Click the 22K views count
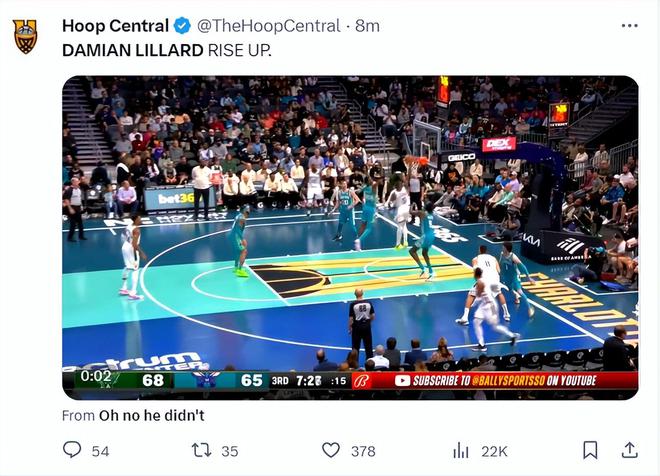The width and height of the screenshot is (660, 476). click(x=494, y=451)
